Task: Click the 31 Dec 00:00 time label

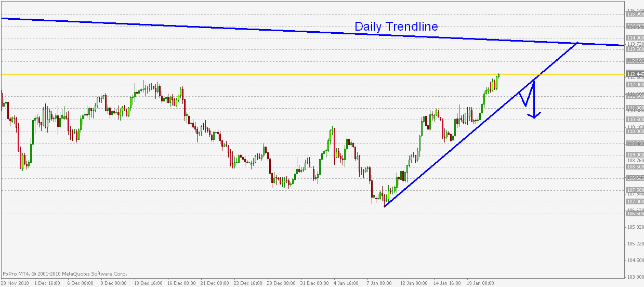Action: [314, 283]
